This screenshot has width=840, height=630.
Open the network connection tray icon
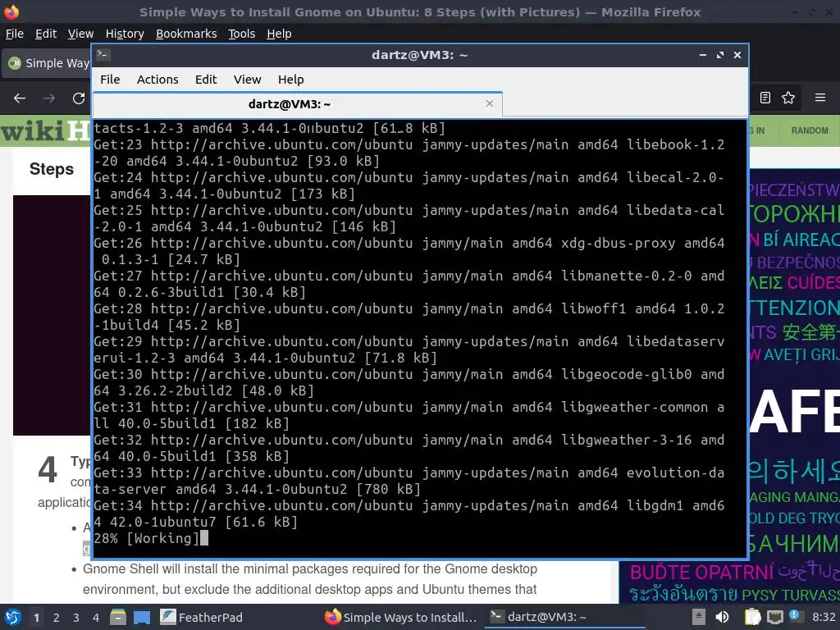tap(774, 617)
